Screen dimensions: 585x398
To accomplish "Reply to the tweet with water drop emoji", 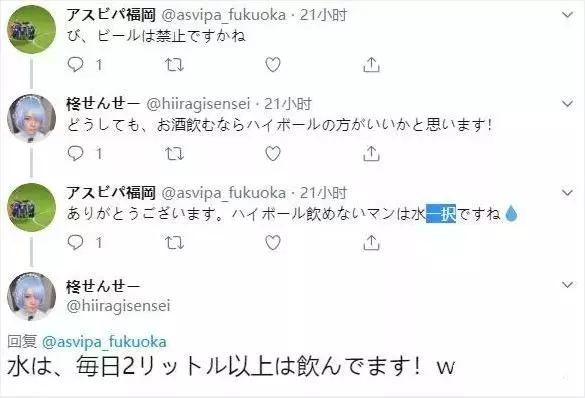I will coord(76,242).
